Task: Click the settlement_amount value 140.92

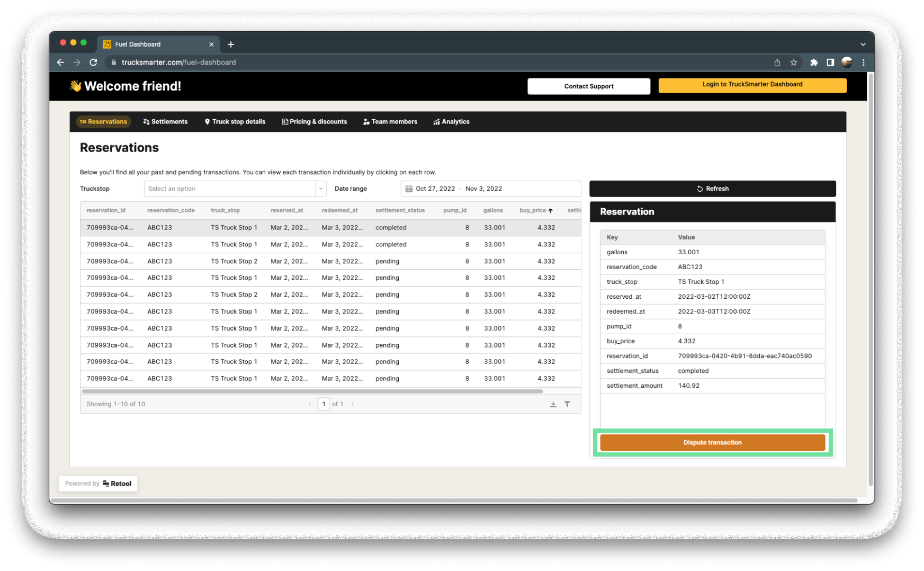Action: (688, 386)
